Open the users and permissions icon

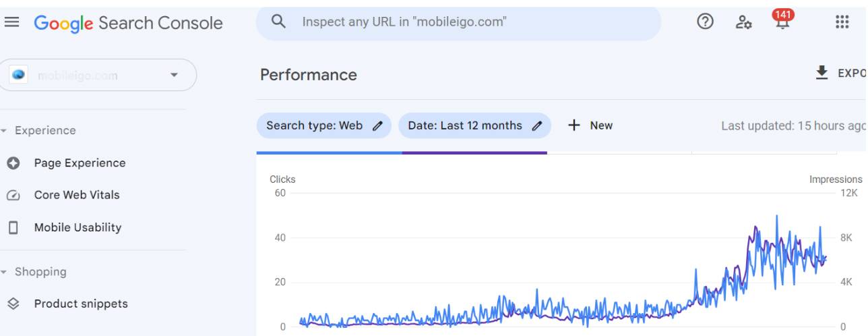pyautogui.click(x=743, y=22)
